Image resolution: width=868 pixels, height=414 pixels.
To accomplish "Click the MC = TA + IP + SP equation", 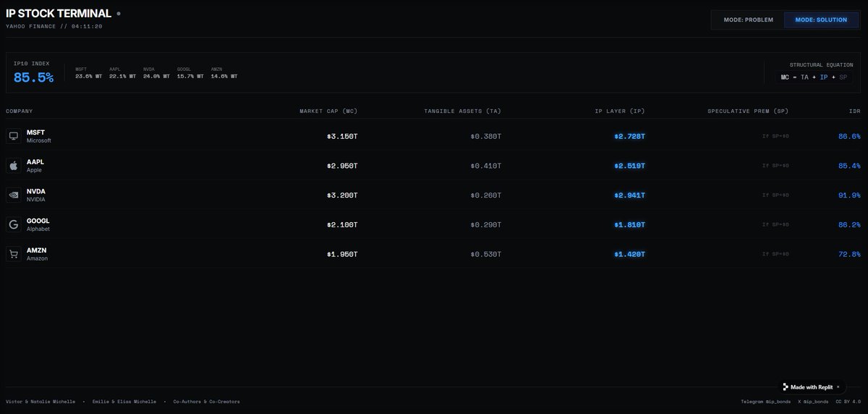I will [x=814, y=77].
